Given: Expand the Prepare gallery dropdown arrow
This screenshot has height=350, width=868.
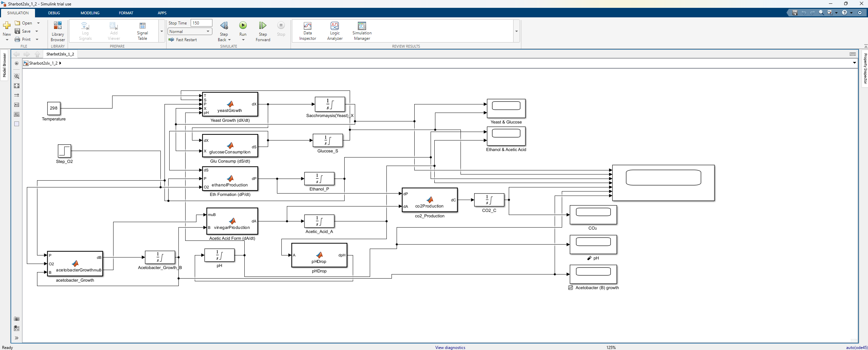Looking at the screenshot, I should [x=162, y=31].
